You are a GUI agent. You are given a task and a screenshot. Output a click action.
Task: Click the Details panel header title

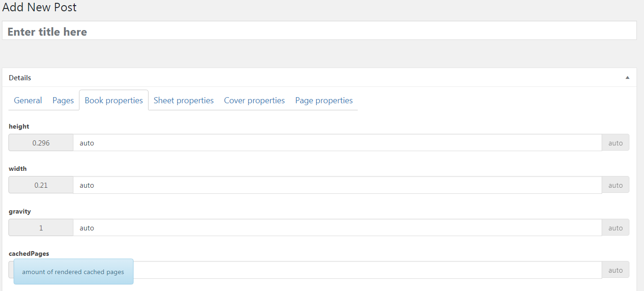click(20, 78)
